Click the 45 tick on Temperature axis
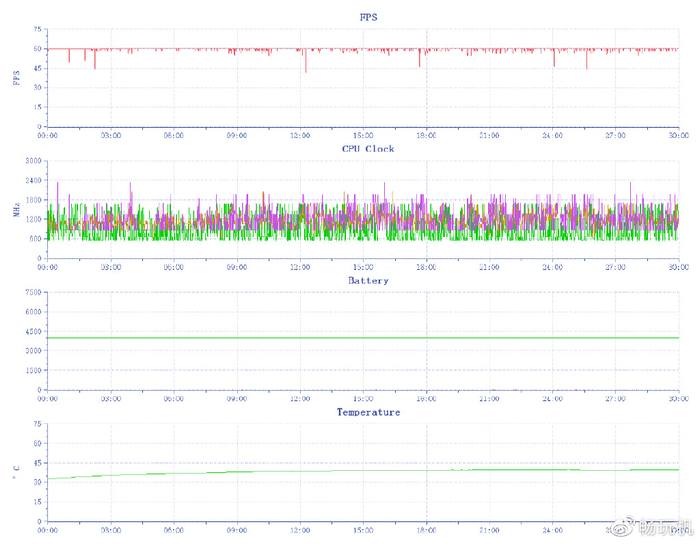The height and width of the screenshot is (544, 700). tap(37, 463)
